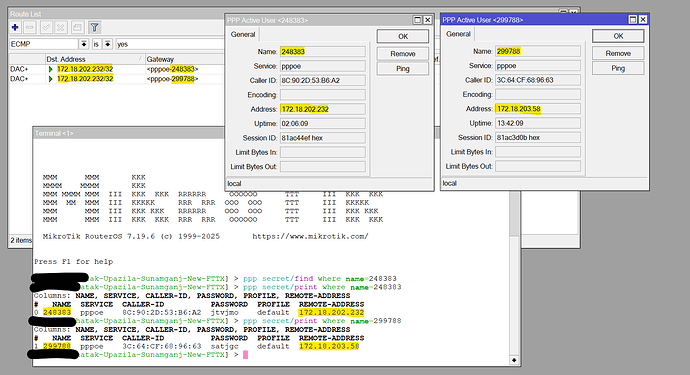Click the Session ID field 81ac44ef hex
This screenshot has height=375, width=690.
click(323, 138)
